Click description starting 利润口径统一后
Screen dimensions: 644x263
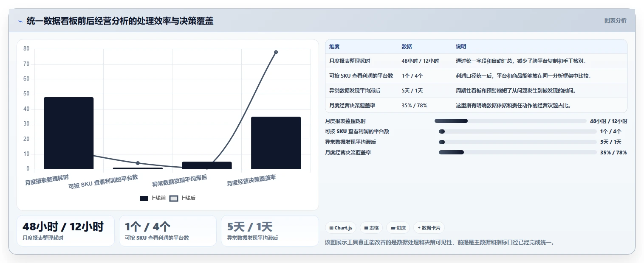523,76
